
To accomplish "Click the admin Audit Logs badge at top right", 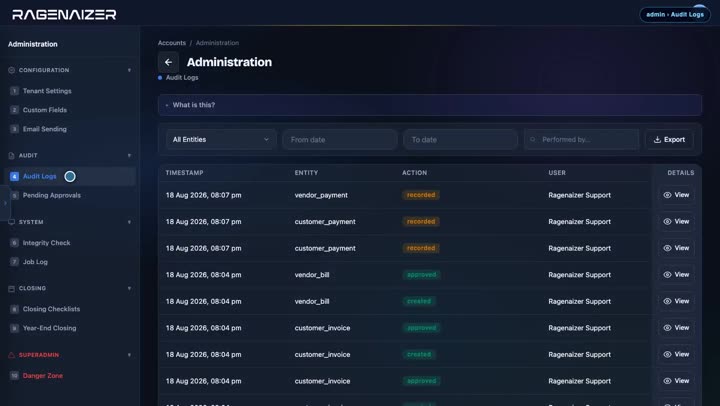I will click(x=675, y=15).
